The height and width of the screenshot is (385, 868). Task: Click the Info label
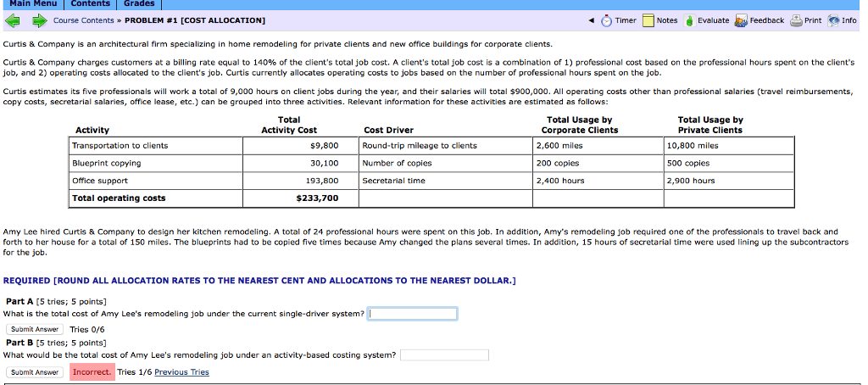(x=849, y=20)
